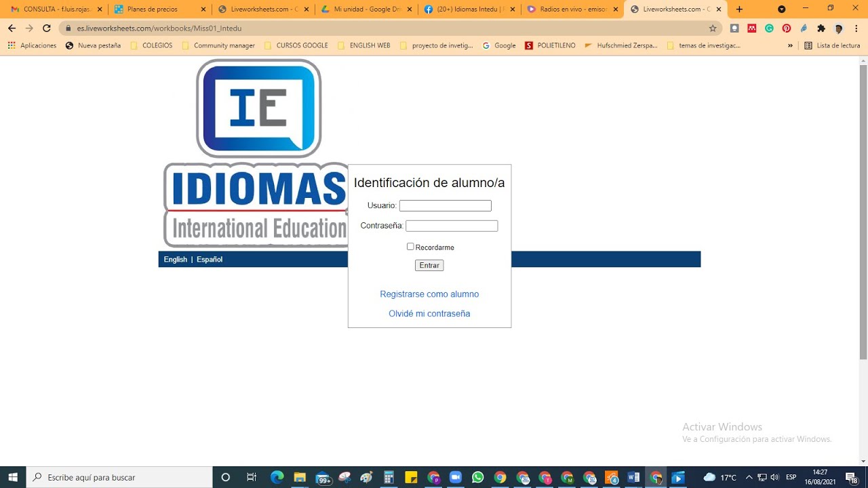
Task: Go back with the browser back arrow
Action: tap(12, 28)
